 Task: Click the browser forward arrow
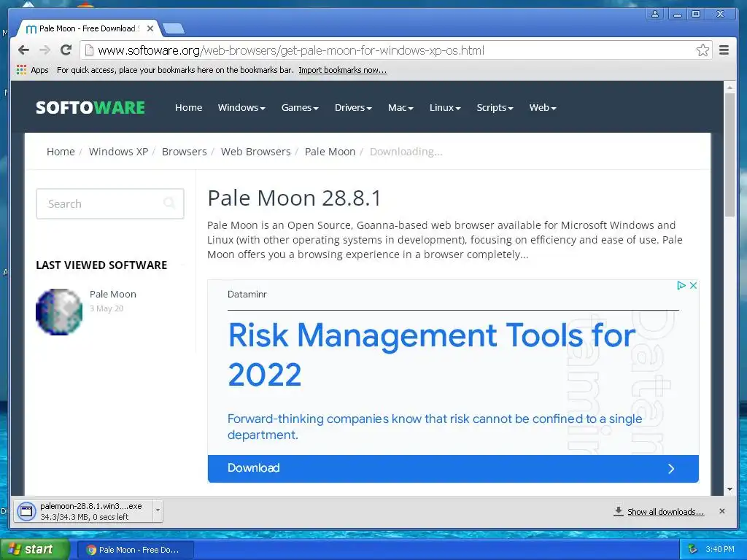pos(44,50)
